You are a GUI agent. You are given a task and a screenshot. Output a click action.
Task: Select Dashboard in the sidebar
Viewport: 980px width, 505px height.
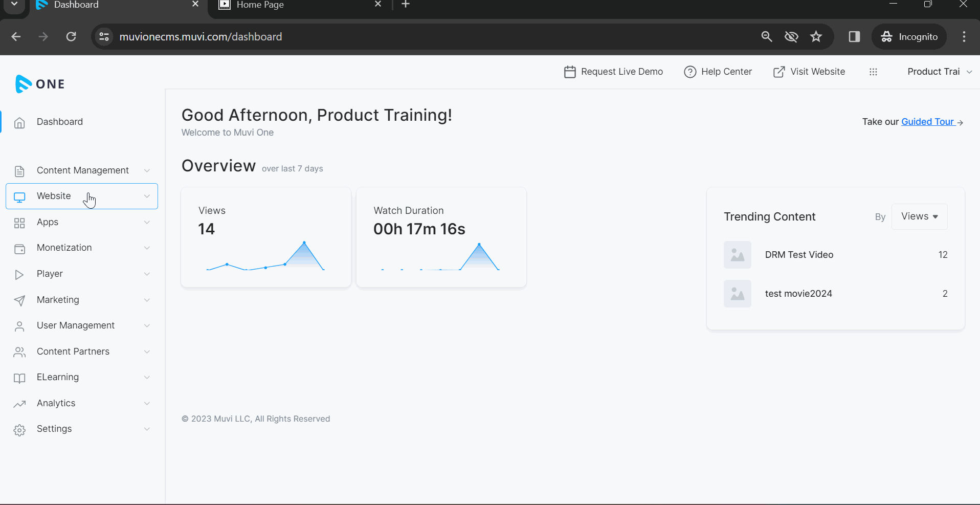click(x=59, y=122)
